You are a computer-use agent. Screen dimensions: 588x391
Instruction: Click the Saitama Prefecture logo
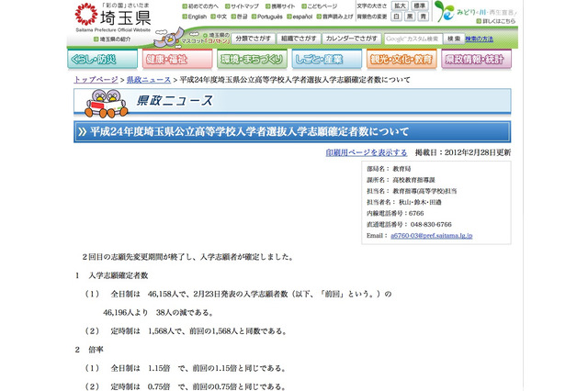tap(113, 17)
